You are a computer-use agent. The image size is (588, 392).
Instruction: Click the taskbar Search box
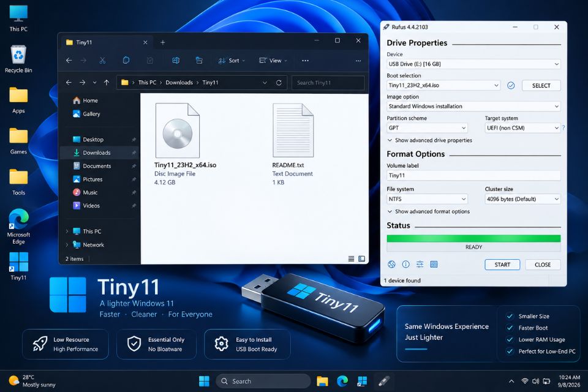tap(263, 381)
